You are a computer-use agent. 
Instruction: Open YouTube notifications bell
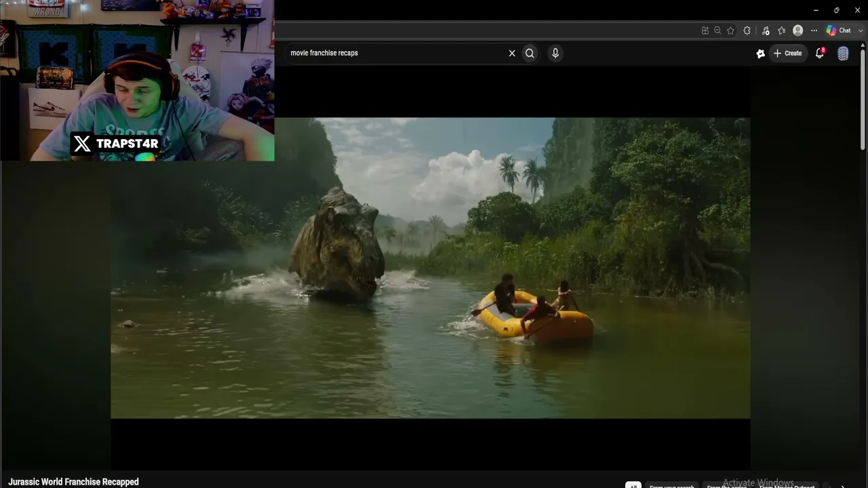(820, 53)
